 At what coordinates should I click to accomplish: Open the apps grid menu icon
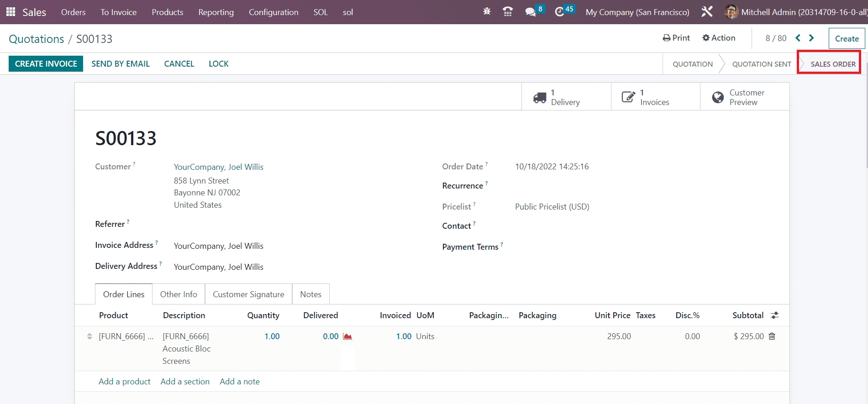(x=11, y=12)
